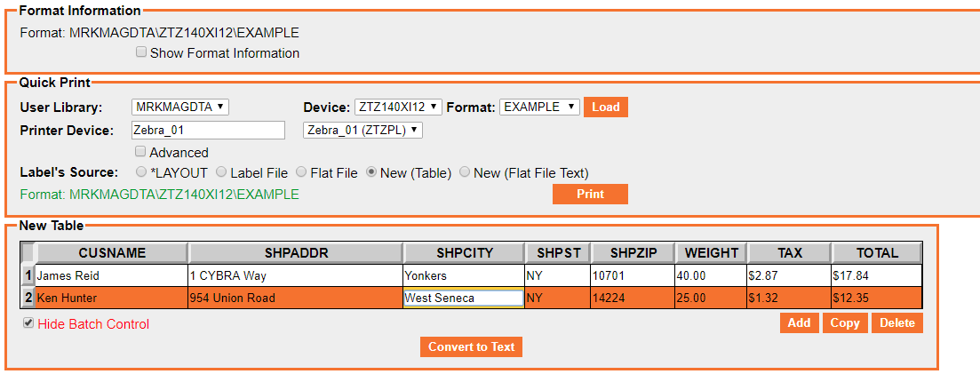Open the Zebra_01 (ZTZPL) printer dropdown
The width and height of the screenshot is (980, 382).
(x=363, y=130)
